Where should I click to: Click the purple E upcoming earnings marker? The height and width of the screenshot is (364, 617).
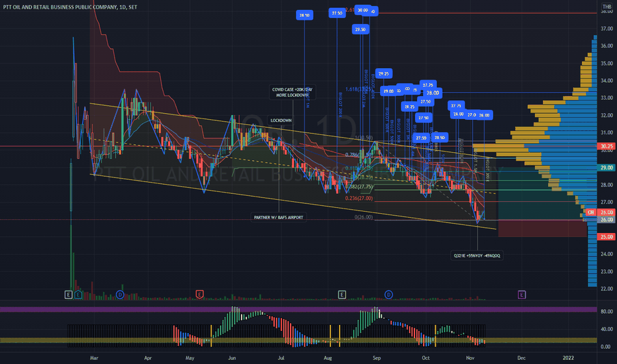pyautogui.click(x=522, y=295)
